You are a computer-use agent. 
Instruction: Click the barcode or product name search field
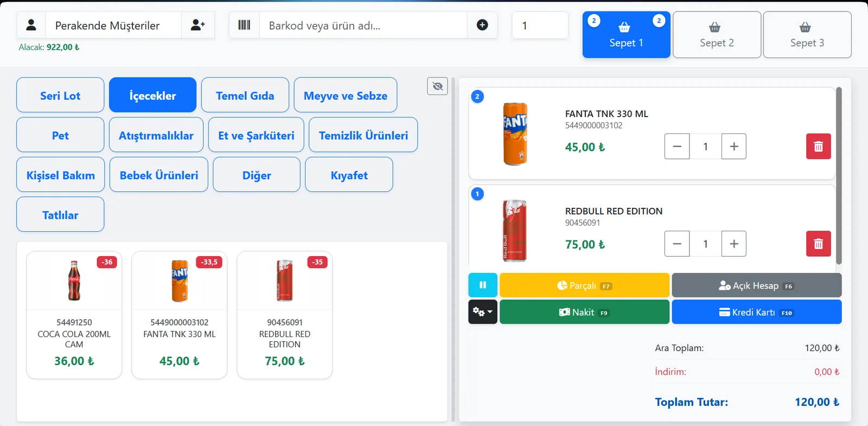(x=363, y=25)
